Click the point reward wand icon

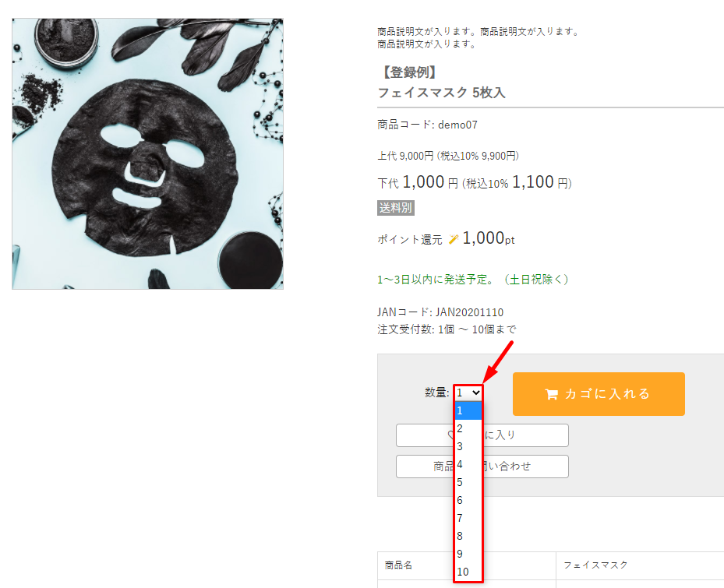(x=454, y=239)
